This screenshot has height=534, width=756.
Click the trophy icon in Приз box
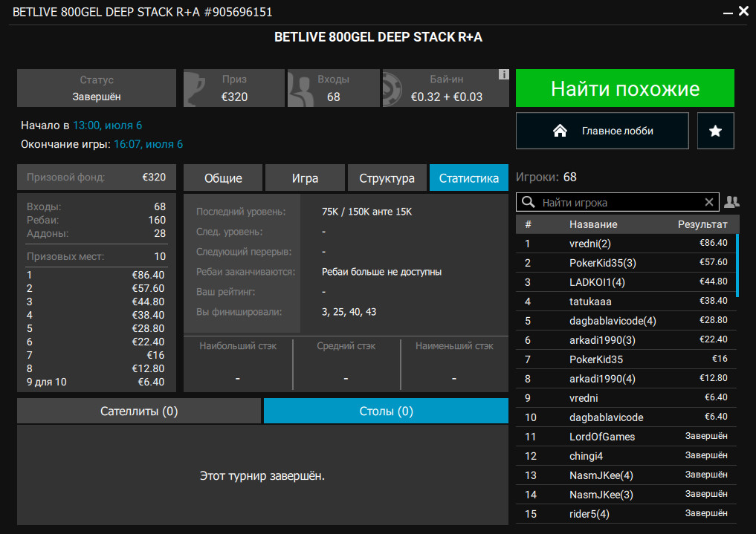(195, 88)
